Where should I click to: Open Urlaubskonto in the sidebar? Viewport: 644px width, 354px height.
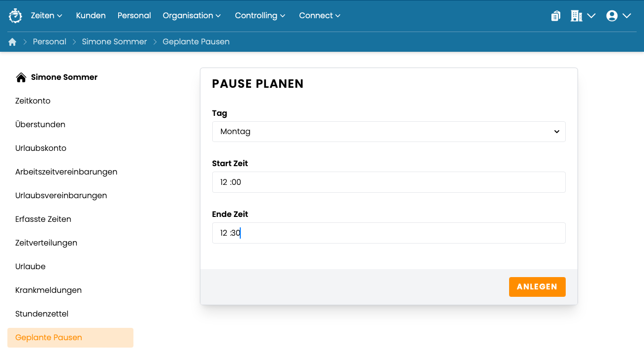[41, 148]
